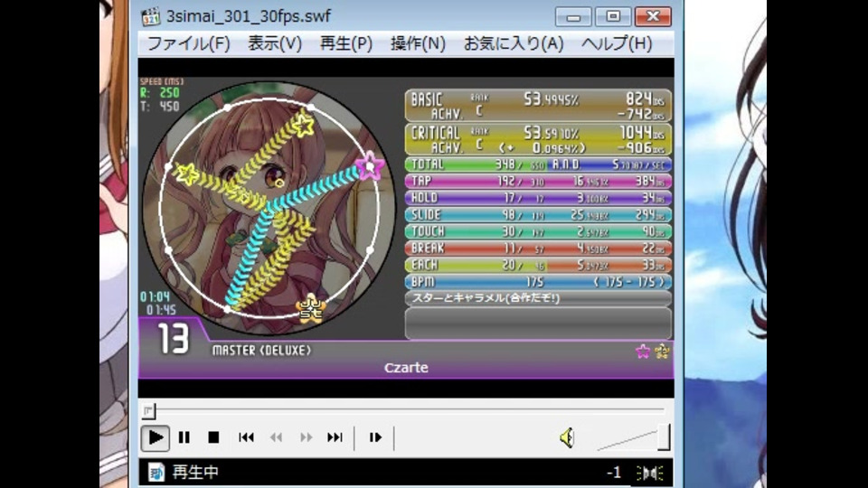Viewport: 868px width, 488px height.
Task: Click the song title スターとキャラメル bar
Action: [538, 298]
